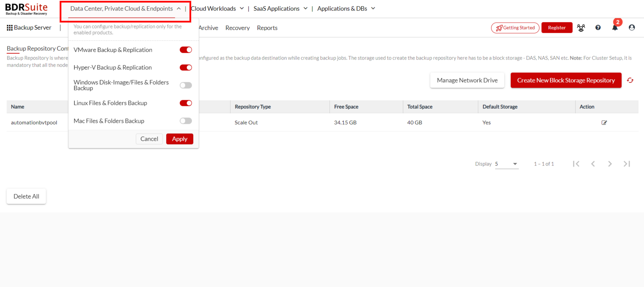The height and width of the screenshot is (287, 644).
Task: Click the Yes default storage value
Action: click(486, 123)
